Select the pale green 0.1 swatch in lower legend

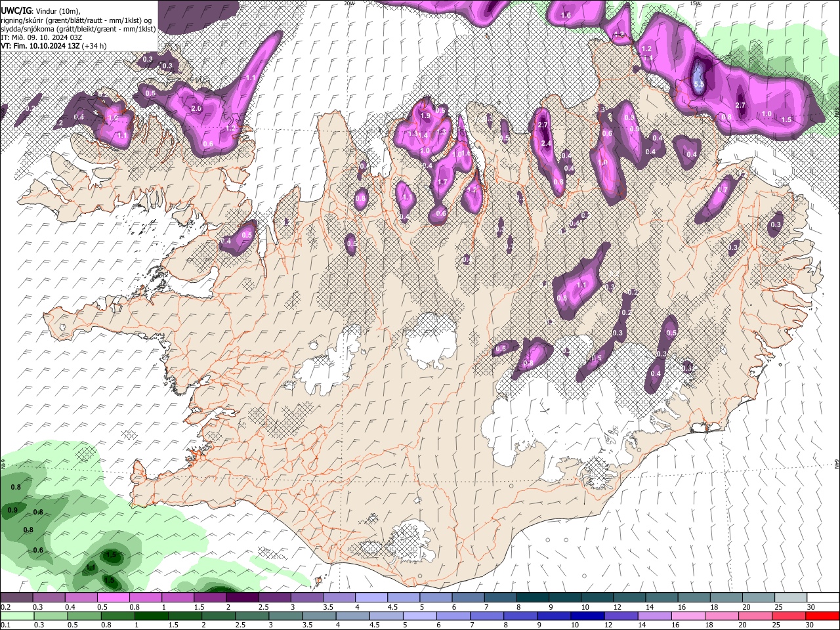click(17, 616)
